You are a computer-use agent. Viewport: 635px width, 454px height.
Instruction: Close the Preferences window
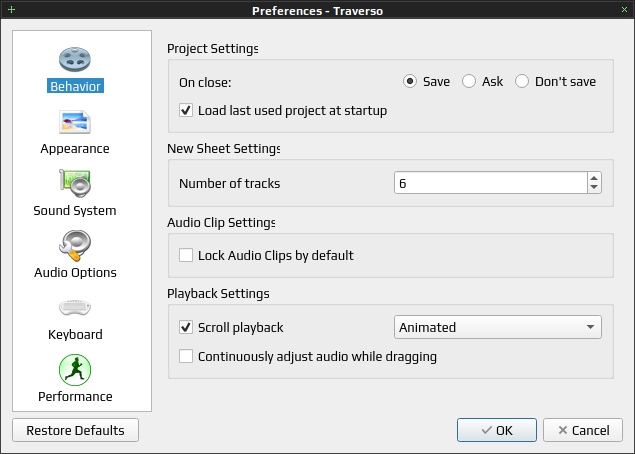click(624, 9)
